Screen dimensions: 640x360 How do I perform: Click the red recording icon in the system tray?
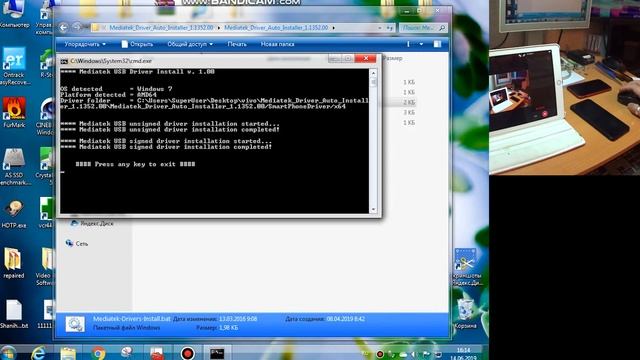pos(380,354)
